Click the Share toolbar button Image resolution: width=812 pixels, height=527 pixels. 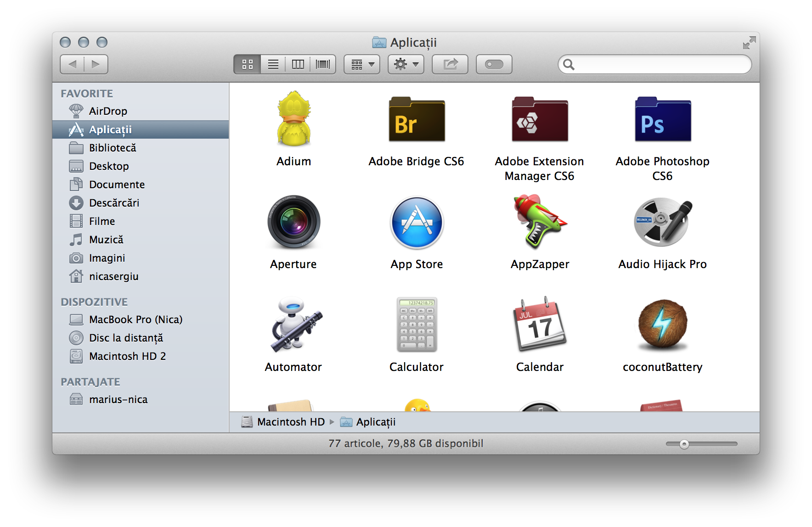pos(450,64)
